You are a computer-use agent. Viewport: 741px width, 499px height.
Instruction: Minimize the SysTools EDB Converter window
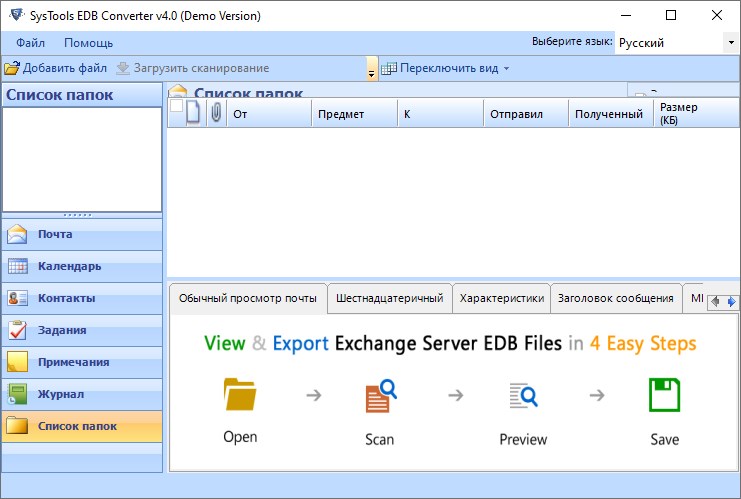pyautogui.click(x=626, y=15)
